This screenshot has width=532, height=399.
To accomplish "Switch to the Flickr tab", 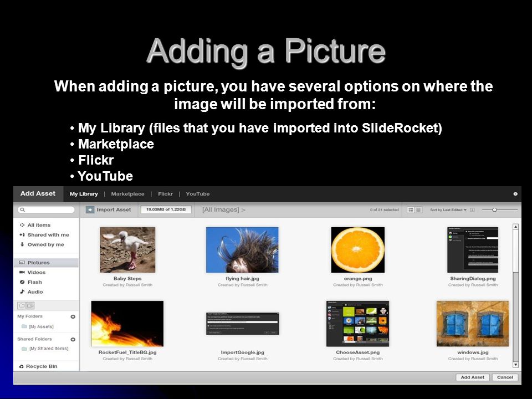I will pos(165,194).
